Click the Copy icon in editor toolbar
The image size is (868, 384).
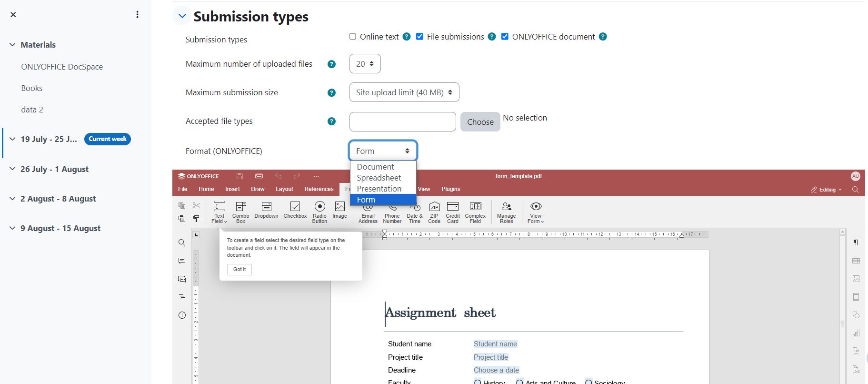click(182, 205)
